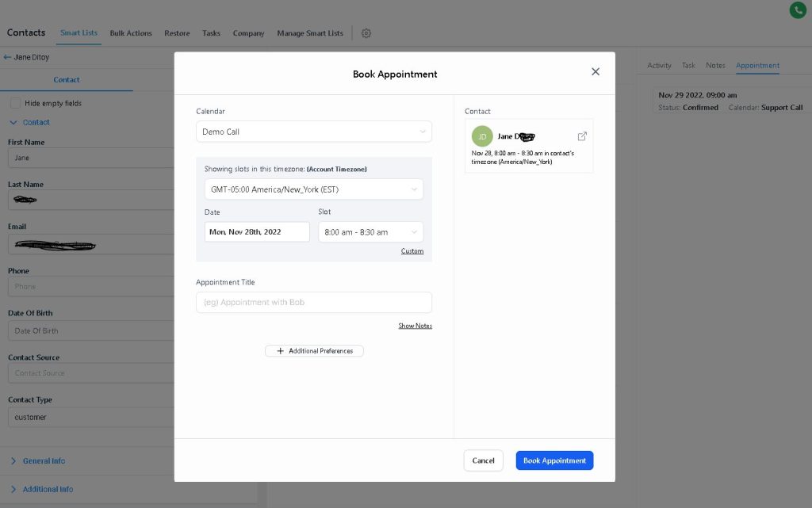Click Show Notes below the title field
812x508 pixels.
point(415,325)
